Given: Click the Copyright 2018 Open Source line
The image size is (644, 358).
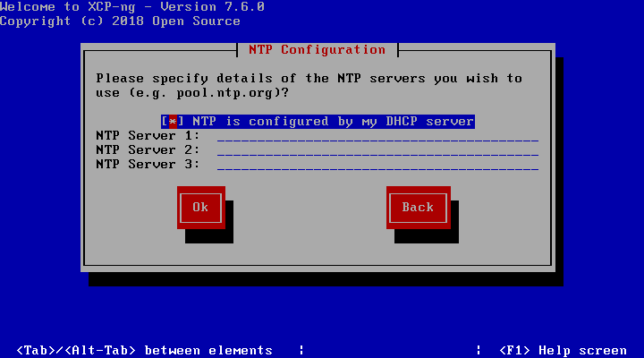Looking at the screenshot, I should coord(120,21).
